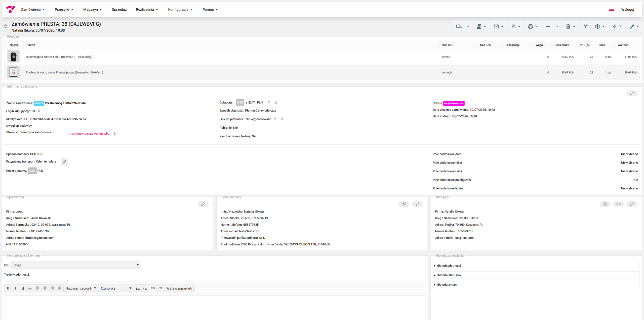Expand Historia statusów section
644x320 pixels.
point(536,275)
